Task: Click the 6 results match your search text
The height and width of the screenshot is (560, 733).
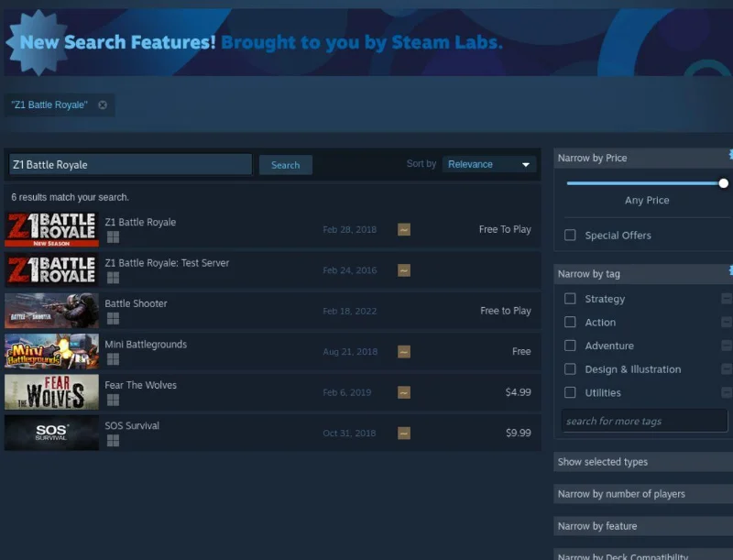Action: coord(71,197)
